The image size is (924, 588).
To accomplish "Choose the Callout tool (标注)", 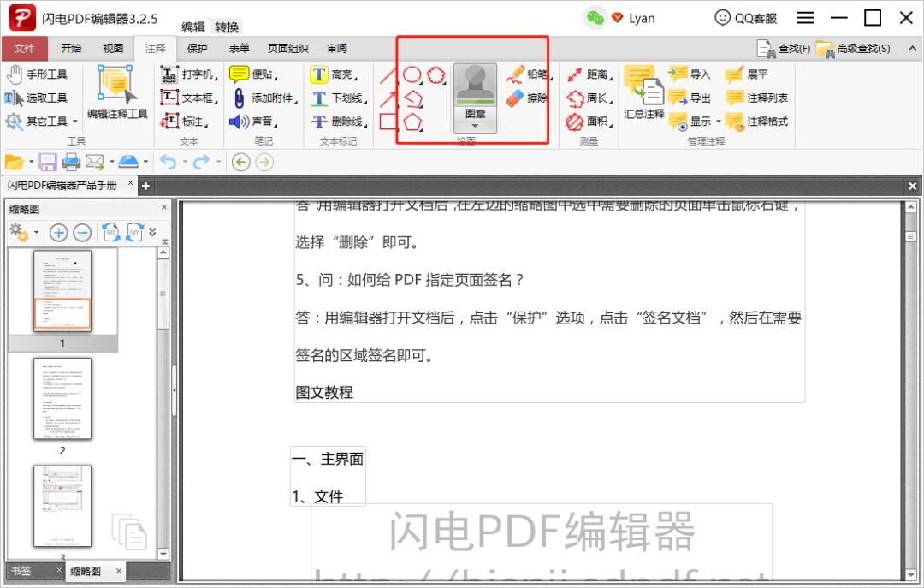I will pyautogui.click(x=185, y=122).
